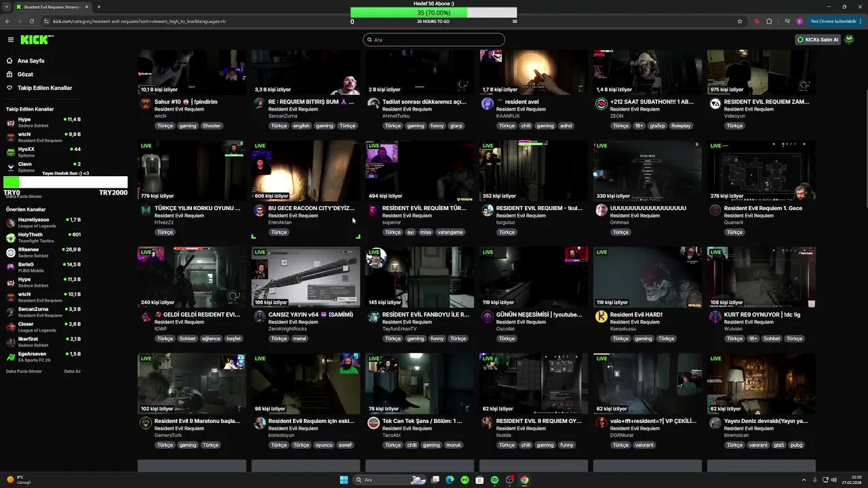Click wtcN channel avatar in stream grid
This screenshot has height=488, width=868.
[x=145, y=104]
